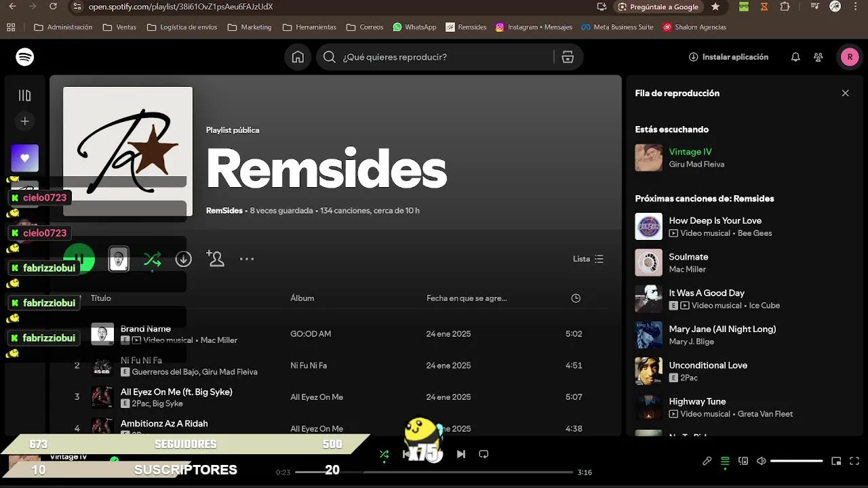Sort by Álbum column header
Screen dimensions: 868x488
(x=302, y=298)
